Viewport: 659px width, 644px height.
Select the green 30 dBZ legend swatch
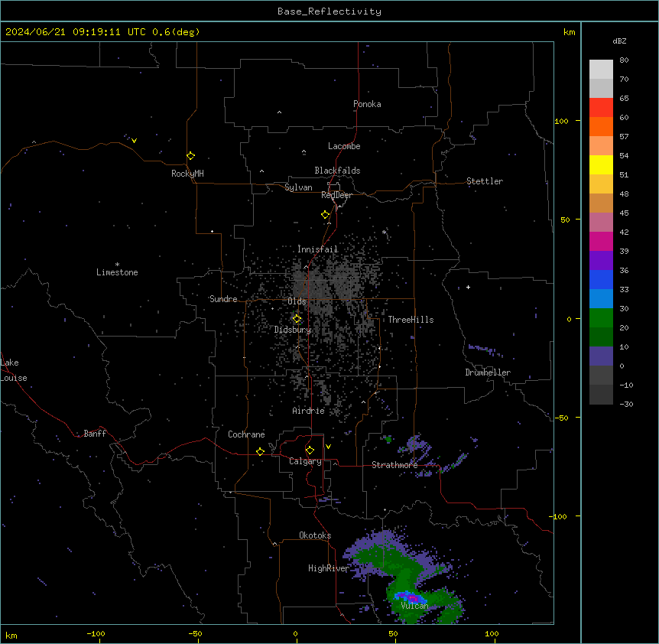click(601, 318)
